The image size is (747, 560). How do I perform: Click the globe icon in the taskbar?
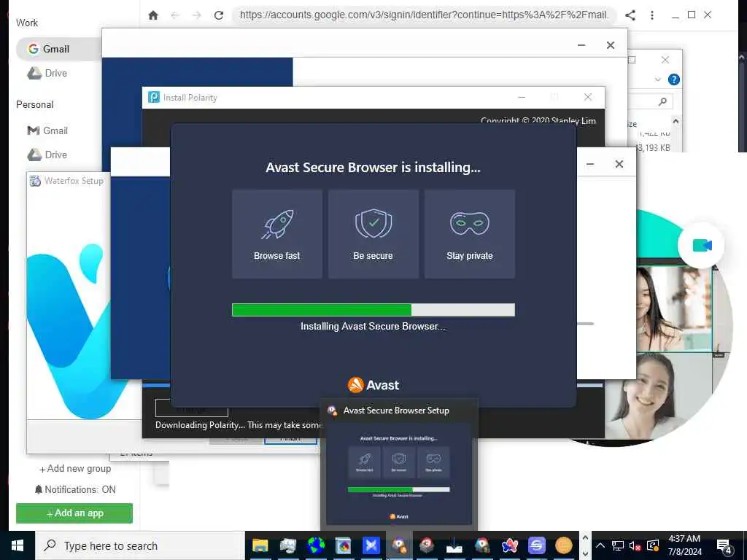(315, 545)
